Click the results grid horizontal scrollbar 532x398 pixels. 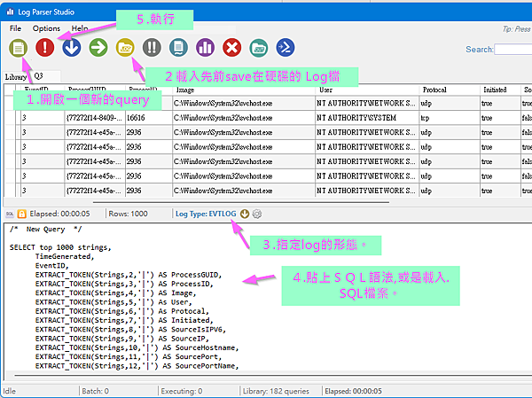coord(241,202)
